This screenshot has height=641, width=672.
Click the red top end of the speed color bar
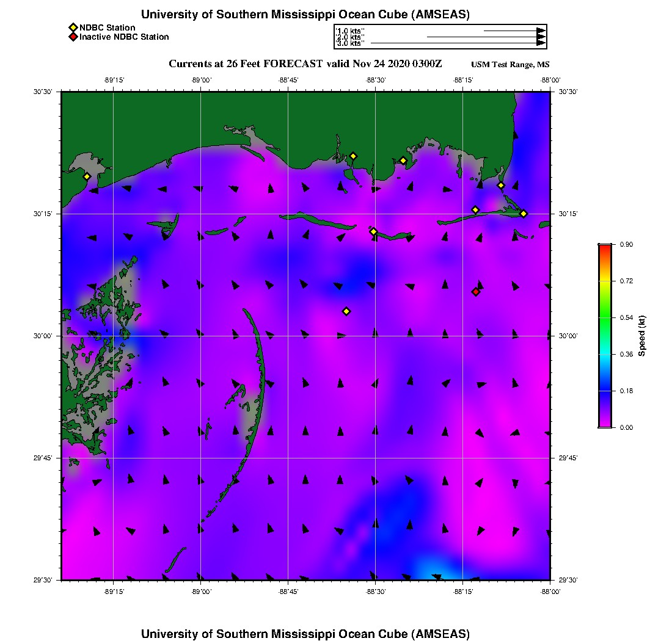point(605,248)
